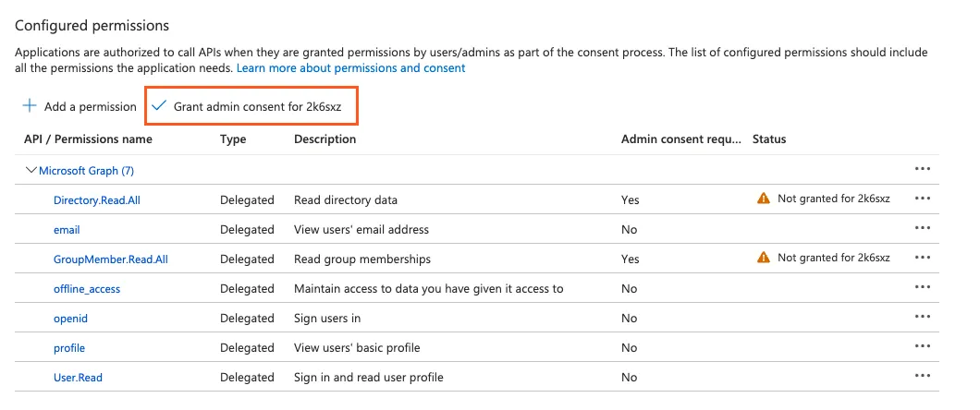Open ellipsis menu for email permission row
This screenshot has height=410, width=980.
pyautogui.click(x=921, y=228)
